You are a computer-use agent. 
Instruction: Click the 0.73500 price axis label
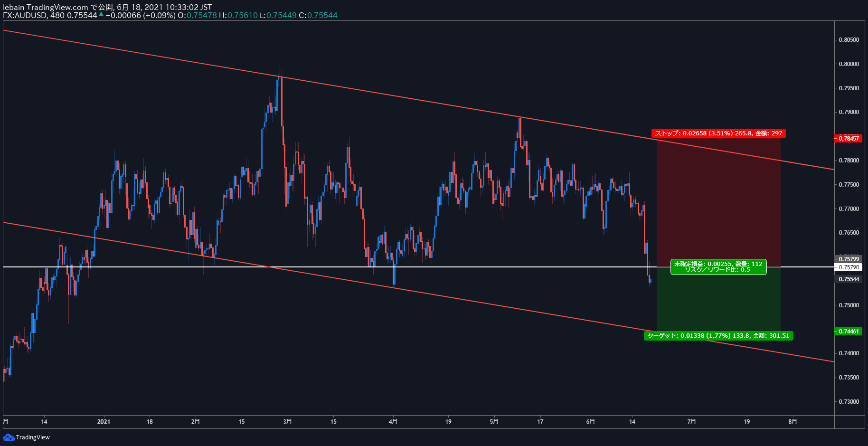click(x=849, y=378)
